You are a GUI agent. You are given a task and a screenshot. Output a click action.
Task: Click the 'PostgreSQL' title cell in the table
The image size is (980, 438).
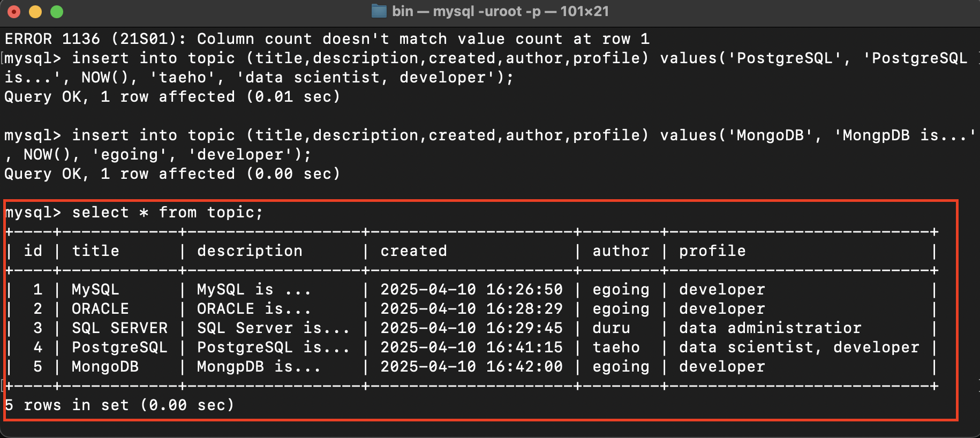point(120,348)
